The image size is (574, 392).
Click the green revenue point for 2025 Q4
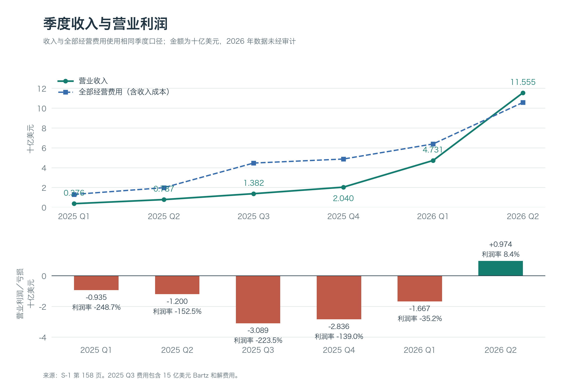click(343, 187)
